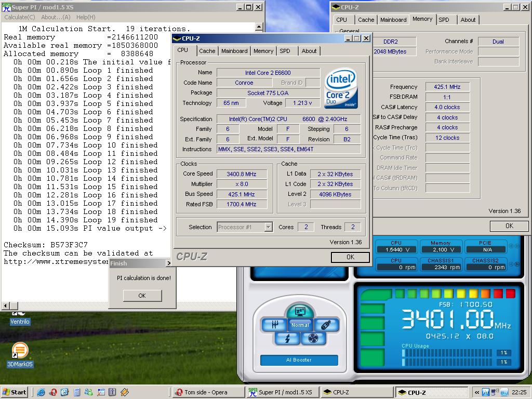
Task: Click the sleep-monitor icon above Normal
Action: tap(300, 312)
